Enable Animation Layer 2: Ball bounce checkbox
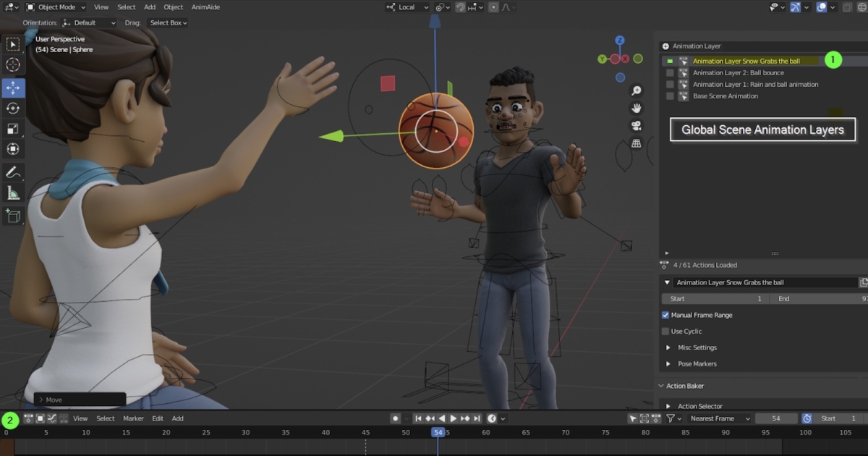This screenshot has height=456, width=868. tap(670, 73)
